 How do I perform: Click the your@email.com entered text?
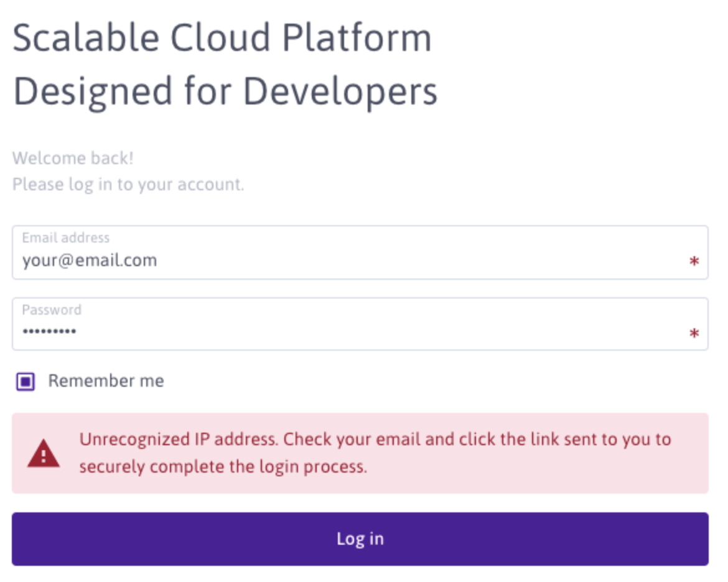click(90, 260)
